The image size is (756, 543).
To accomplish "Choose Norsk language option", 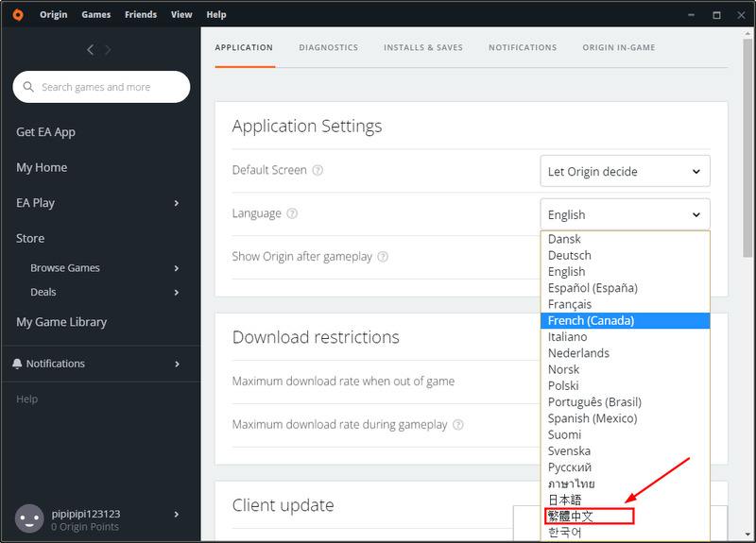I will (625, 369).
